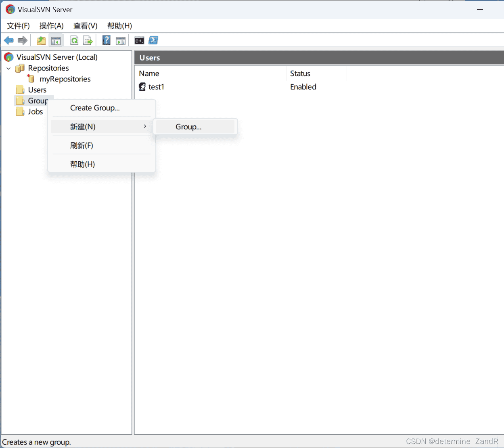504x448 pixels.
Task: Click the VisualSVN Server logo icon in titlebar
Action: [x=10, y=9]
